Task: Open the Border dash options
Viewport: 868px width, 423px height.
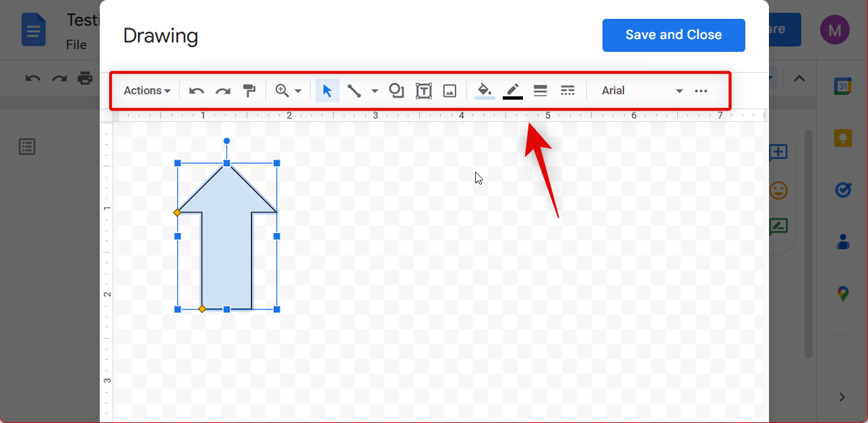Action: click(x=567, y=91)
